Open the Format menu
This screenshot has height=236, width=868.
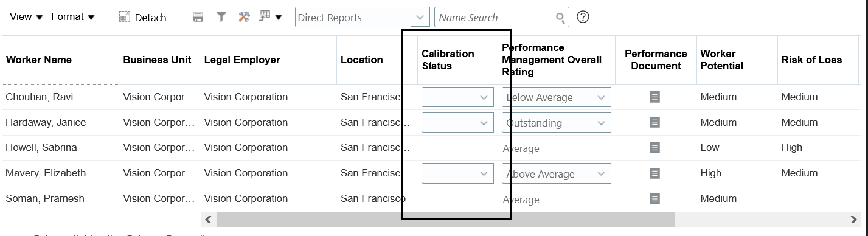click(73, 17)
